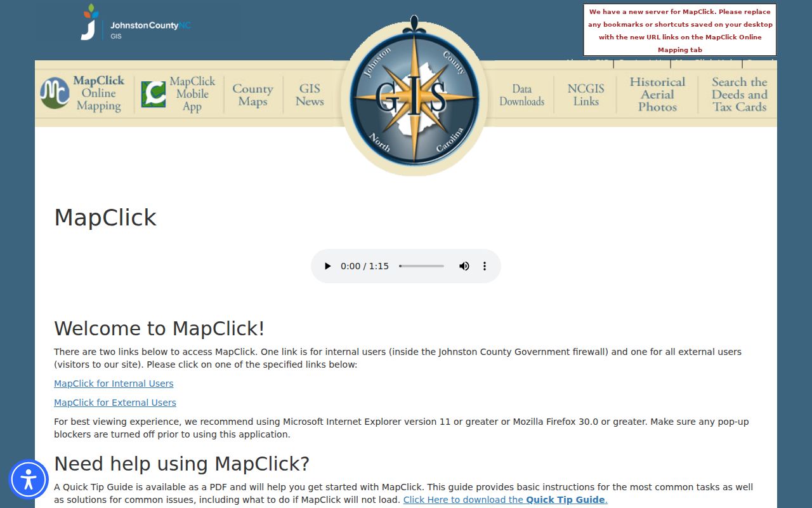Play the MapClick audio clip
This screenshot has width=812, height=508.
click(327, 266)
